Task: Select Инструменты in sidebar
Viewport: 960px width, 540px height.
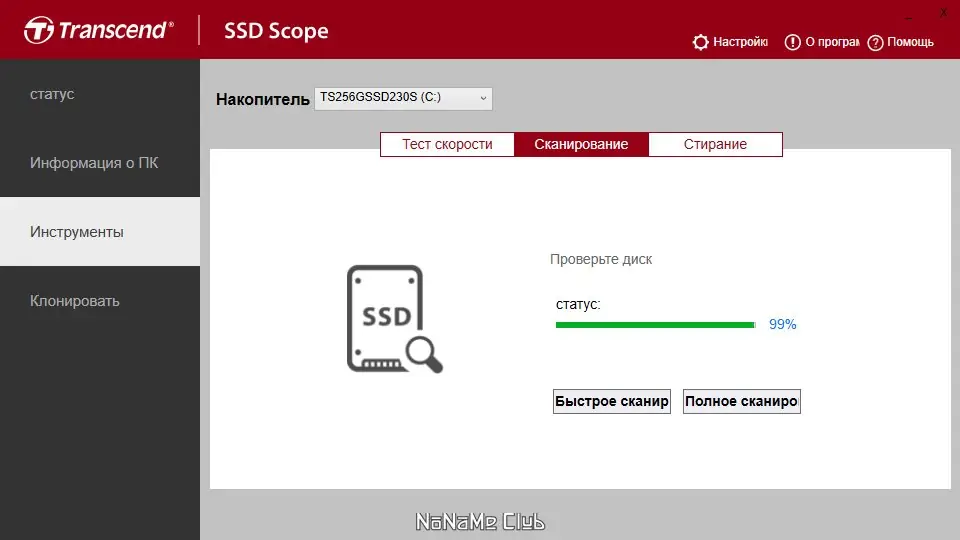Action: (x=100, y=231)
